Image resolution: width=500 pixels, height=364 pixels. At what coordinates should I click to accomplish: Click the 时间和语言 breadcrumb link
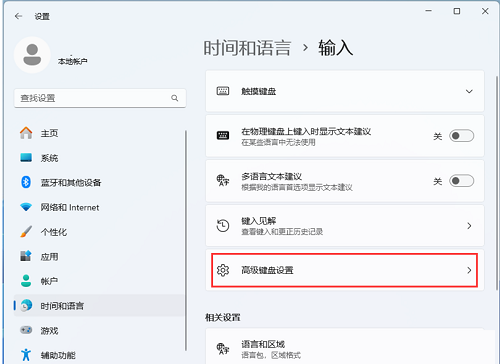point(247,48)
